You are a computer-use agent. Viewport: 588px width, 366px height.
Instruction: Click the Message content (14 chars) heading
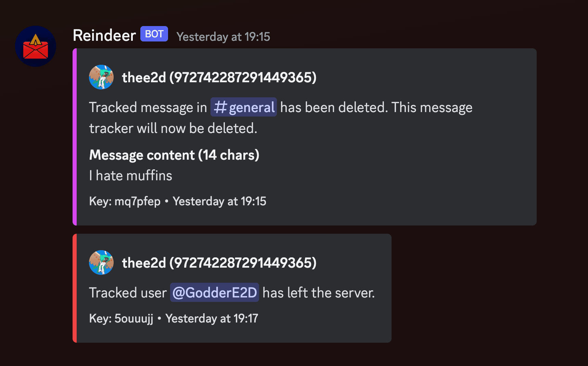174,155
